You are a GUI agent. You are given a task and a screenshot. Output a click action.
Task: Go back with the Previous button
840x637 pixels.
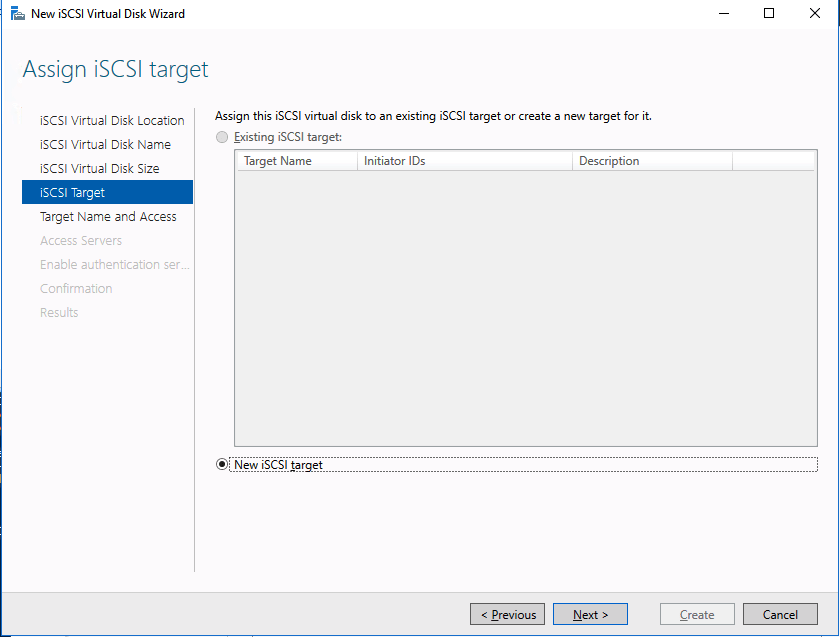(508, 615)
